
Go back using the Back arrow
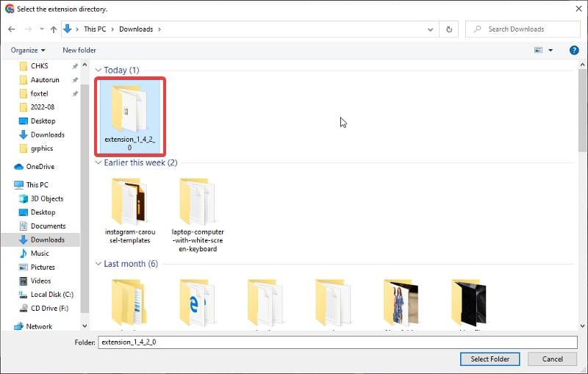pyautogui.click(x=12, y=29)
